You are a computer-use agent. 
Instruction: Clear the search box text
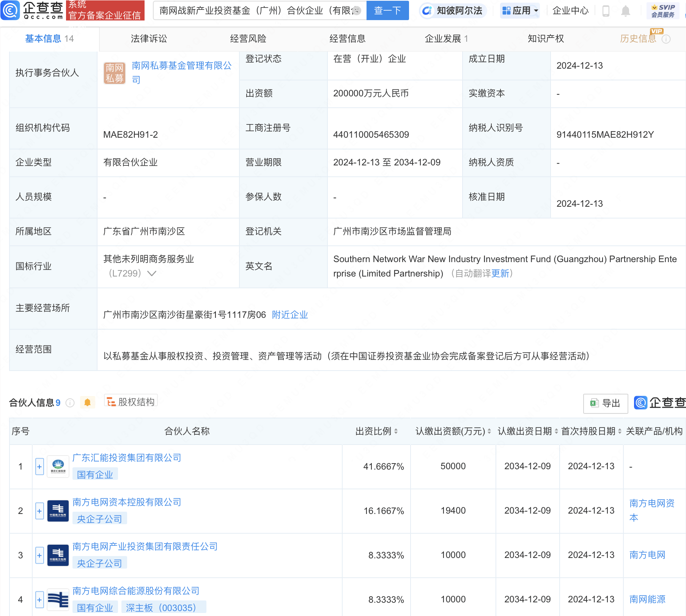pos(356,11)
